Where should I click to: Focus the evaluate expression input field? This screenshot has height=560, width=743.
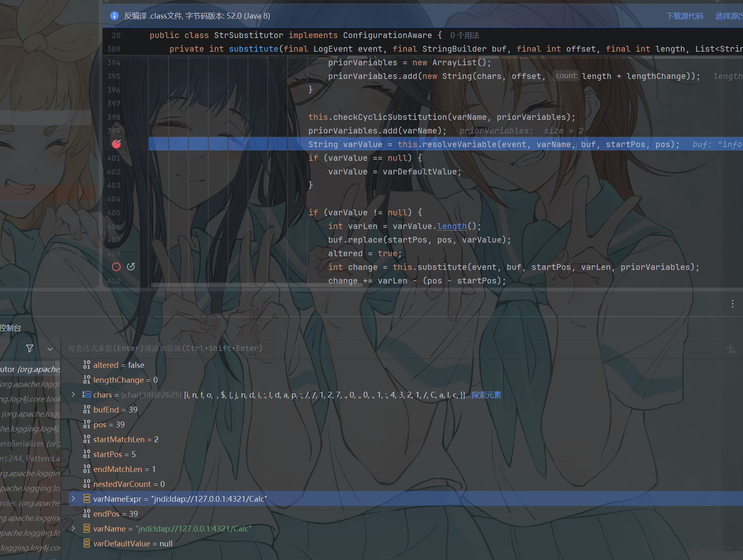pyautogui.click(x=393, y=348)
